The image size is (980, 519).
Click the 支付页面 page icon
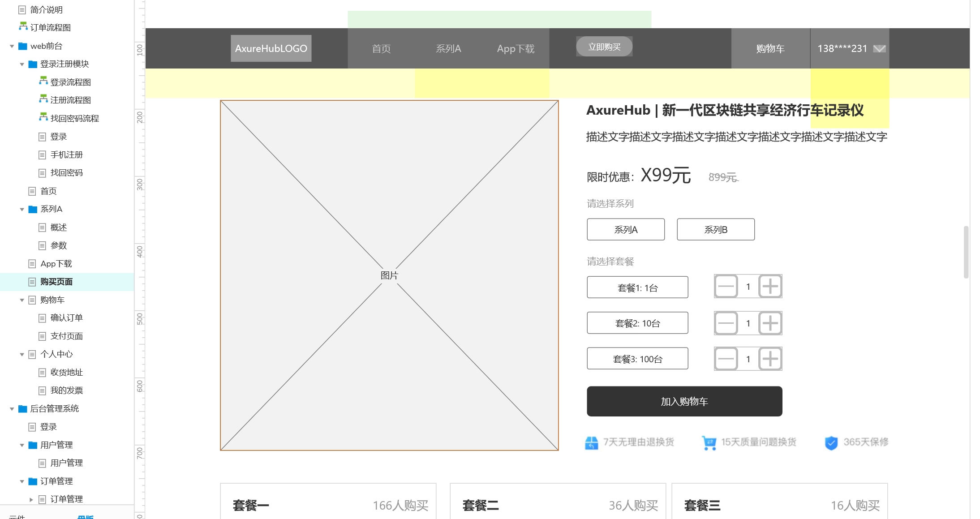(42, 336)
